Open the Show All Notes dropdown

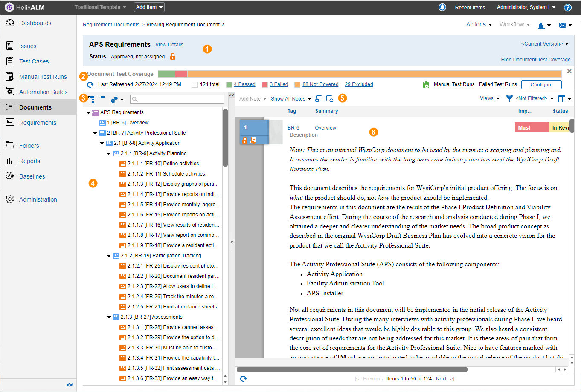click(x=291, y=99)
